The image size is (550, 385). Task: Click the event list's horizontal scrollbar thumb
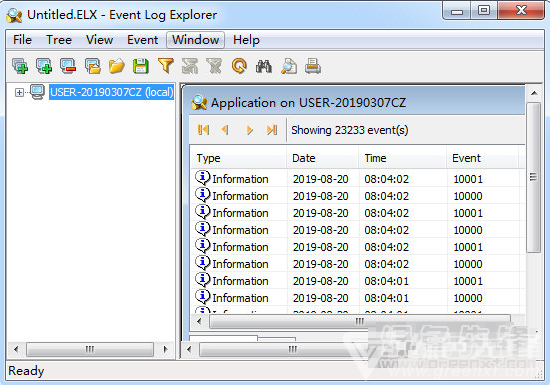tap(360, 321)
